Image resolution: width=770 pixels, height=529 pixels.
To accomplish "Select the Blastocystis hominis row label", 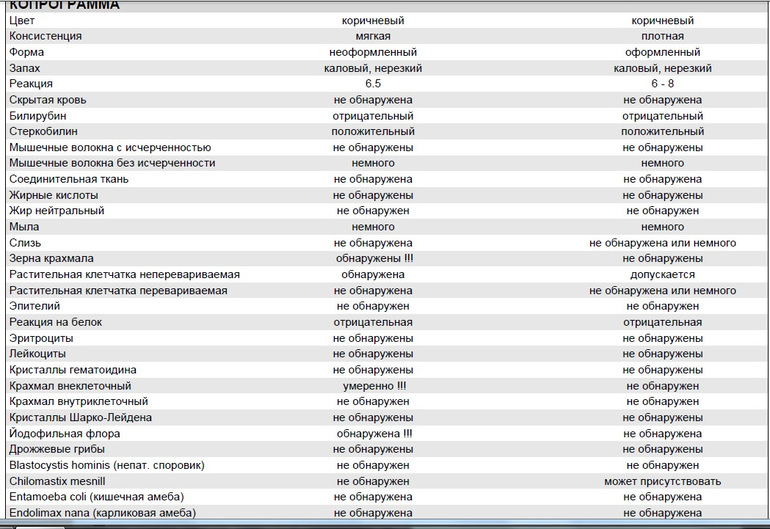I will coord(108,465).
